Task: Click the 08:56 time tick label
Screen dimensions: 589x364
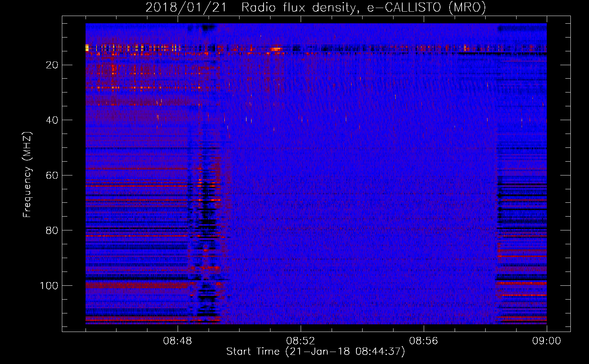Action: coord(424,341)
